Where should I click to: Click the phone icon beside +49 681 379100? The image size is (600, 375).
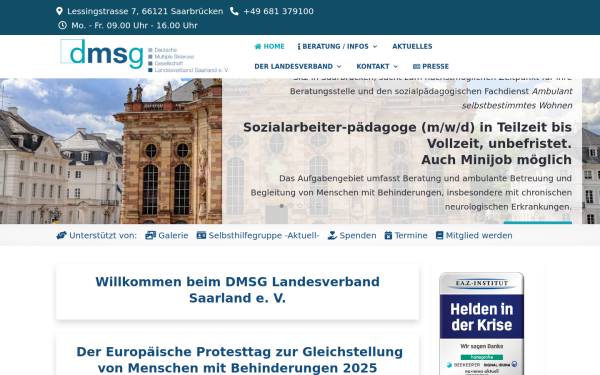(234, 11)
